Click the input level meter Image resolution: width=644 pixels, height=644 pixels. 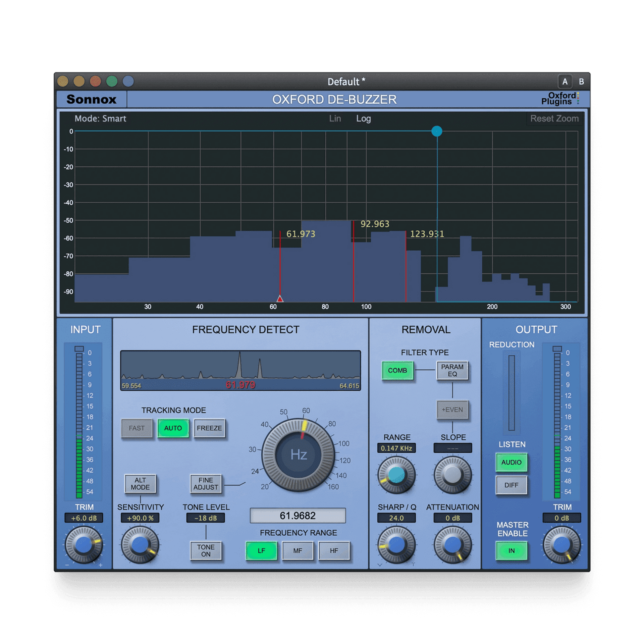point(79,422)
